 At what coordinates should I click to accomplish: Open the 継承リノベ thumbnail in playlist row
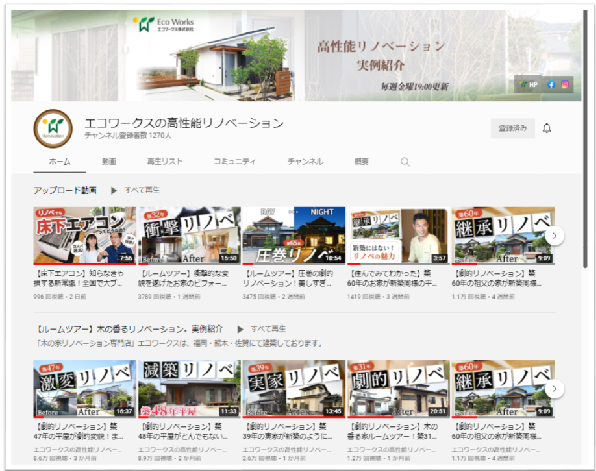503,389
